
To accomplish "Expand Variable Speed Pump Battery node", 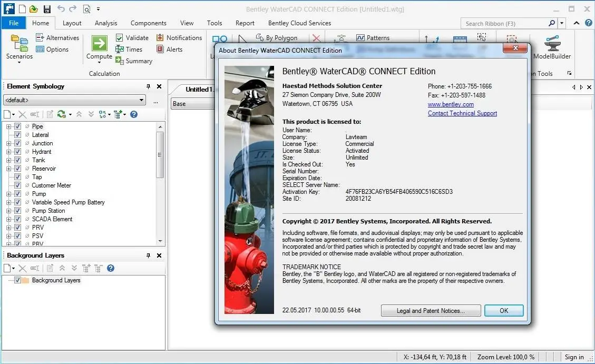I will click(x=8, y=202).
